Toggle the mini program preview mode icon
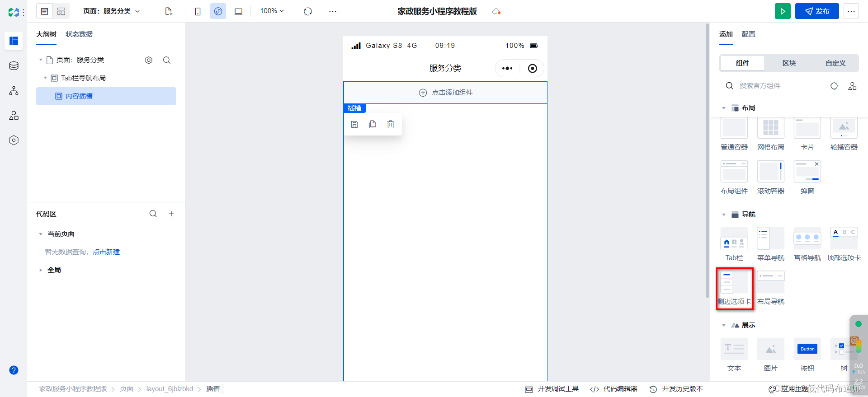 click(x=218, y=11)
